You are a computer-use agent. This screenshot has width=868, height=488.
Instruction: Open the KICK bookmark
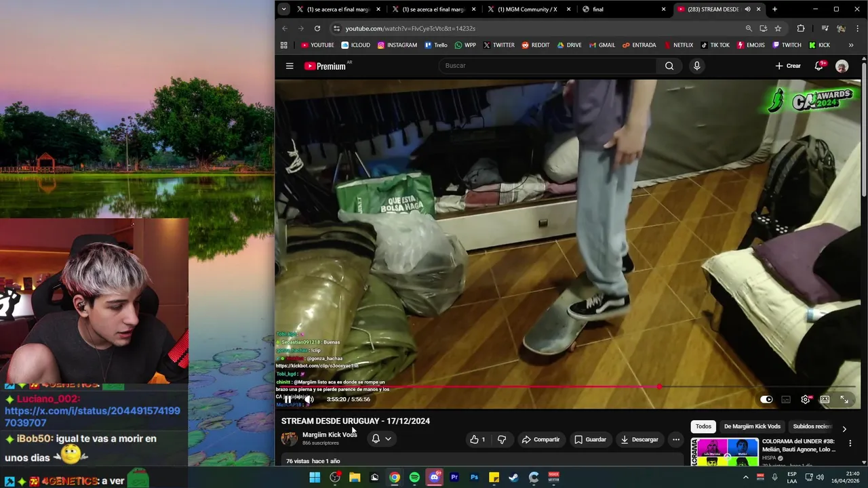click(819, 45)
